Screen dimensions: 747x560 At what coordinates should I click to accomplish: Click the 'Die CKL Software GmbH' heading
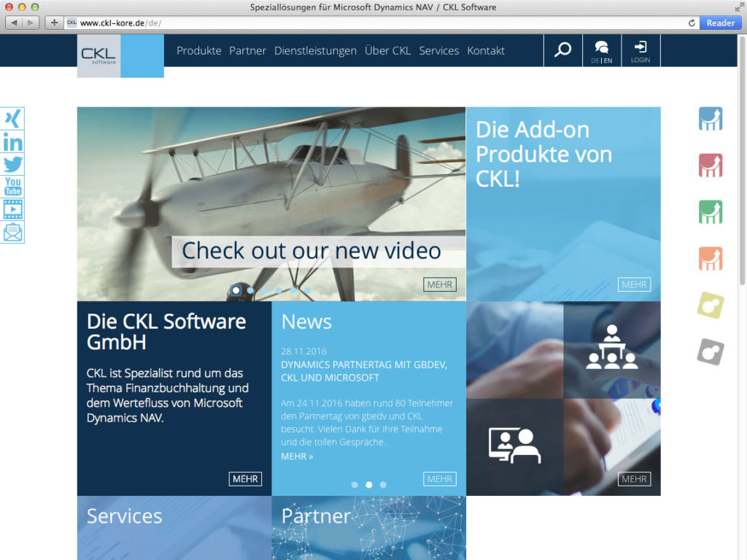click(166, 332)
